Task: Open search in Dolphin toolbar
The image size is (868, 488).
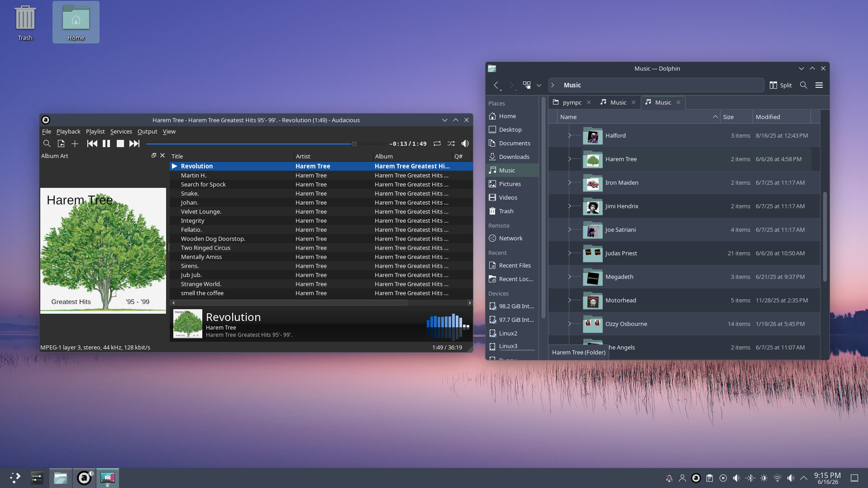Action: click(x=804, y=85)
